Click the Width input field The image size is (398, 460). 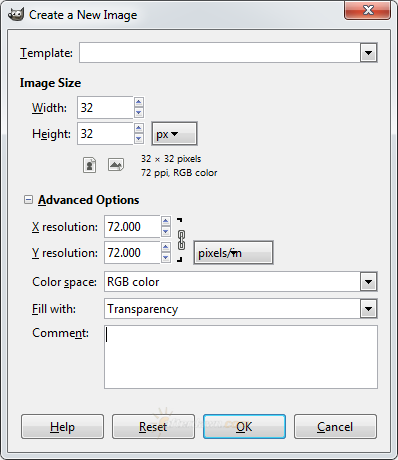[105, 107]
